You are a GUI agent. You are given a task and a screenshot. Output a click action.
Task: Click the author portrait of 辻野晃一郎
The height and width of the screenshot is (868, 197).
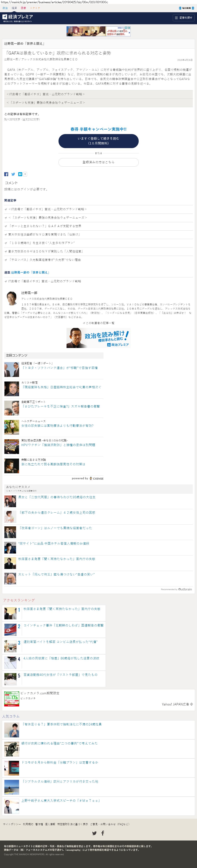pyautogui.click(x=12, y=298)
